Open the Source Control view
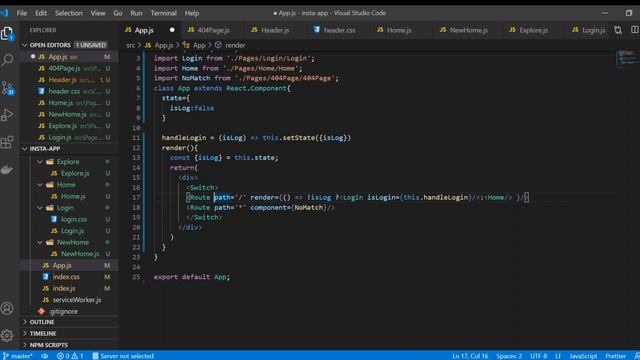This screenshot has width=640, height=360. tap(7, 88)
